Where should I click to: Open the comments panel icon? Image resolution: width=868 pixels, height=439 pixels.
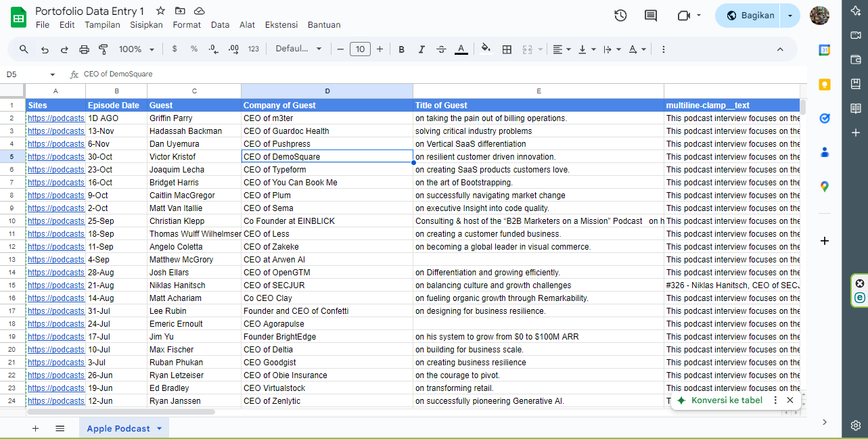[651, 16]
